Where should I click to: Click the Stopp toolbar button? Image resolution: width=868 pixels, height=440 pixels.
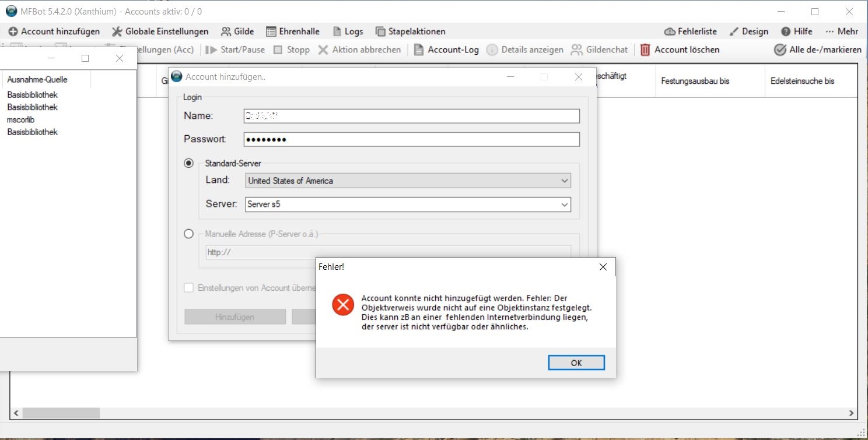point(291,50)
